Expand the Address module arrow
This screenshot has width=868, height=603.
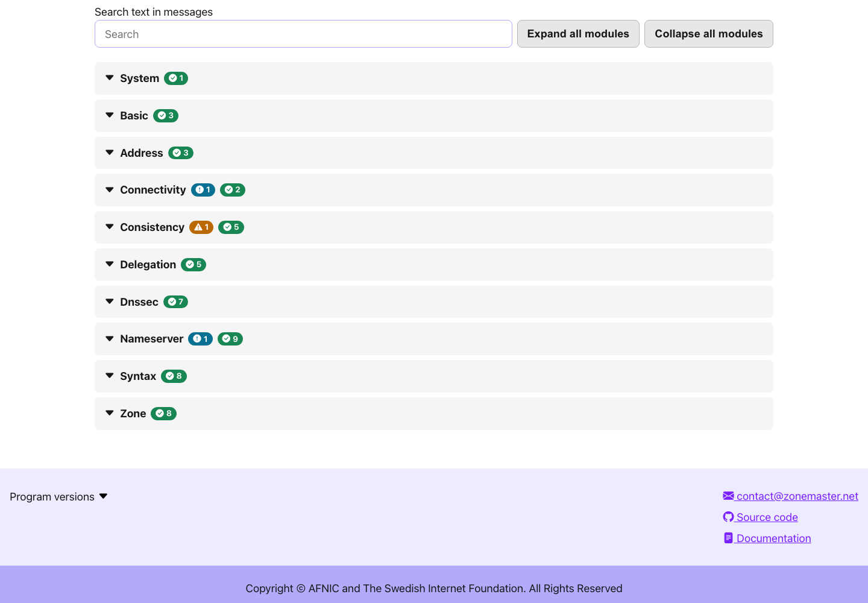pos(110,153)
